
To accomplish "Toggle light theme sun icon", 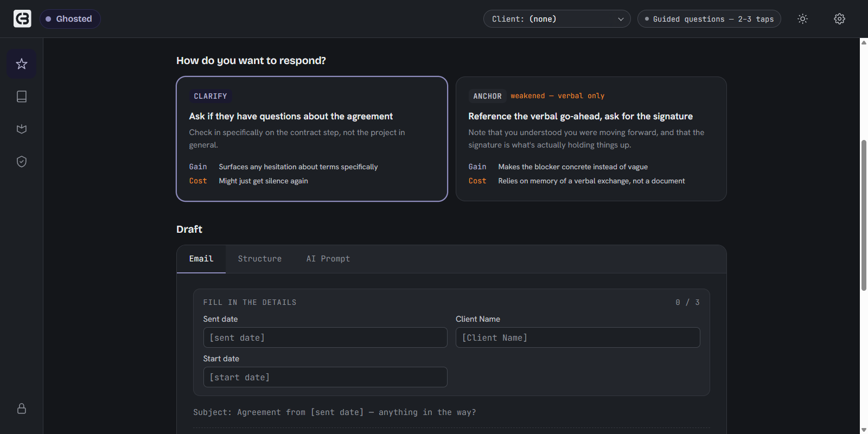I will [803, 19].
